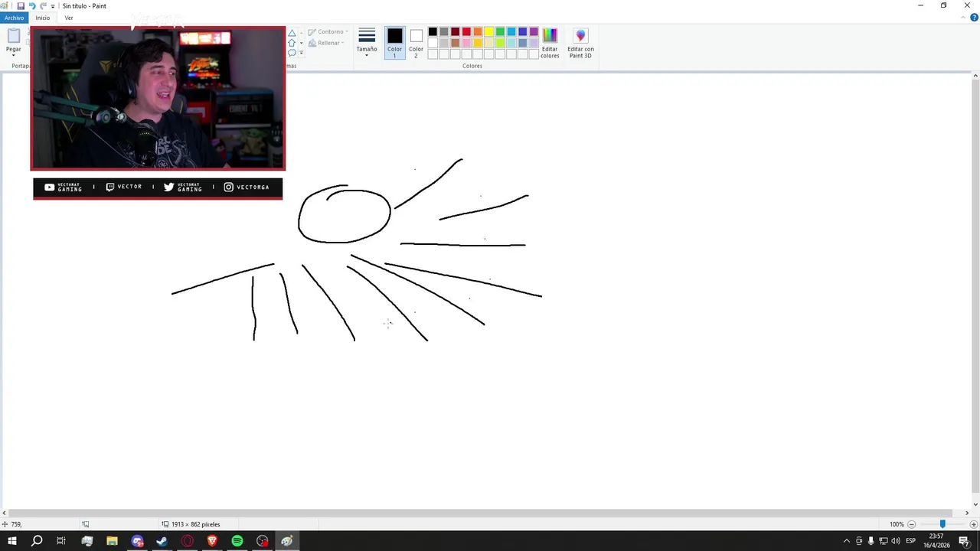Select the triangle shape
This screenshot has height=551, width=980.
tap(292, 33)
